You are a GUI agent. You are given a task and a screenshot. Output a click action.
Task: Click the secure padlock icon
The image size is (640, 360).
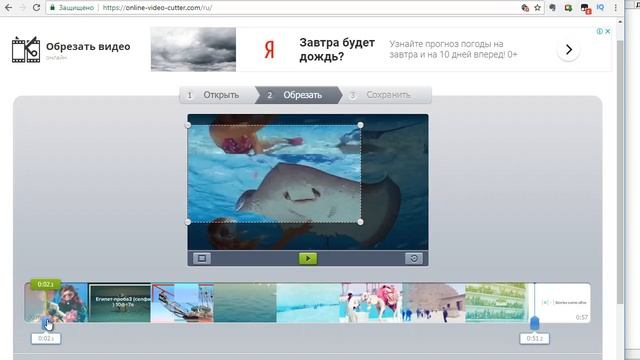click(x=52, y=7)
